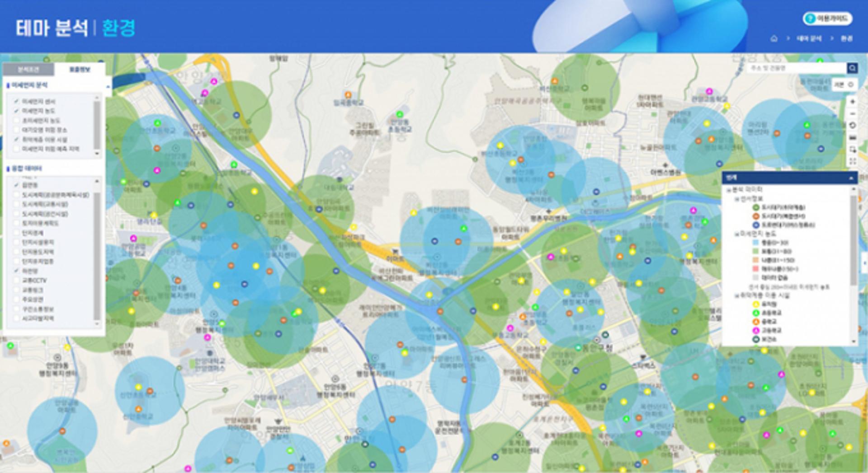The height and width of the screenshot is (473, 868).
Task: Collapse the 범례 legend panel
Action: pyautogui.click(x=851, y=178)
